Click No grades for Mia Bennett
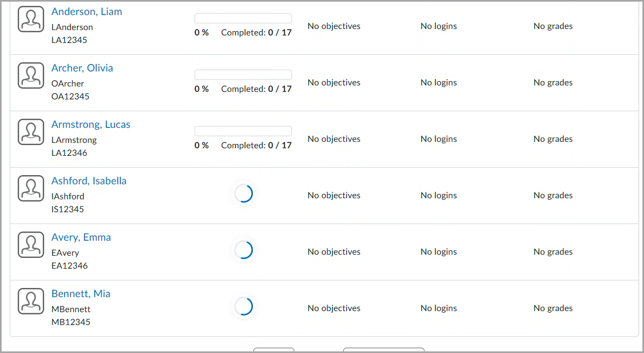 (x=553, y=308)
